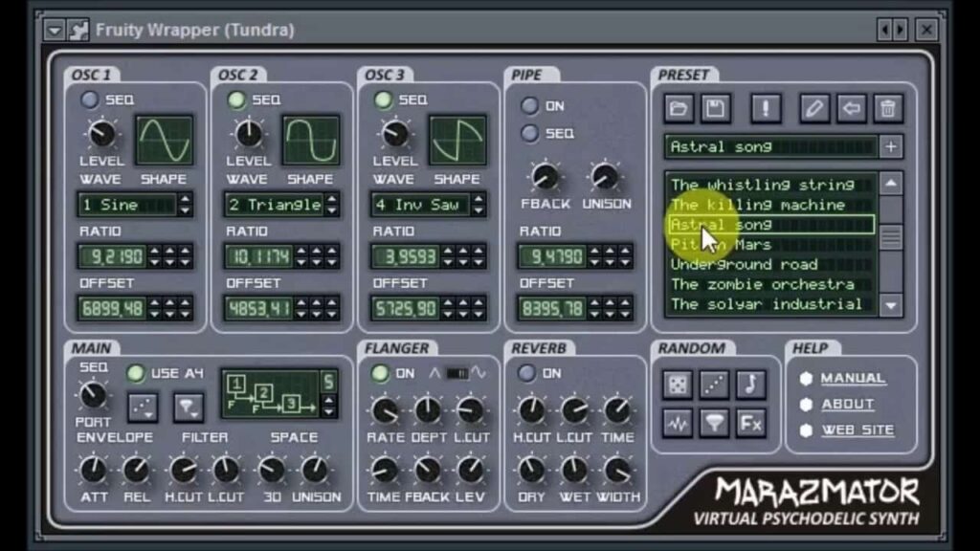Open the Fruity Wrapper title bar menu arrow
Screen dimensions: 980x551
[x=55, y=31]
